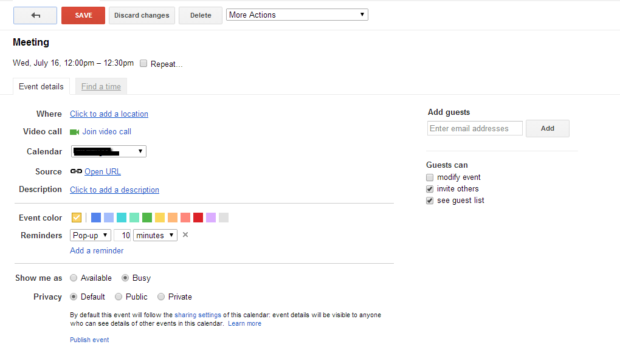This screenshot has height=364, width=620.
Task: Check the modify event guest permission
Action: [x=430, y=177]
